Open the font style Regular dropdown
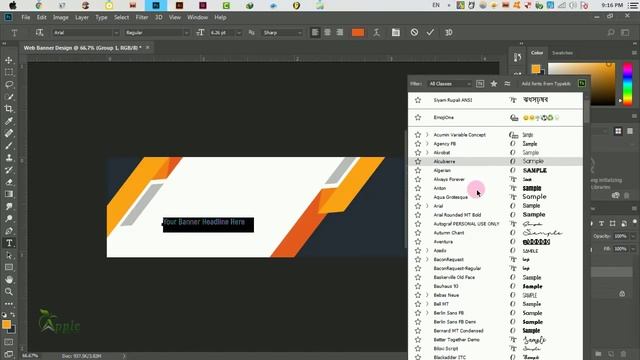This screenshot has height=360, width=640. coord(187,33)
